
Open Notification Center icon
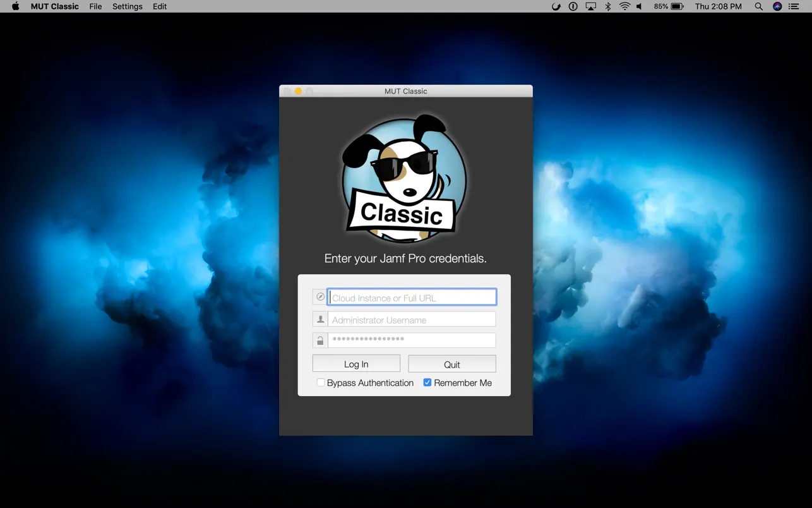(794, 6)
